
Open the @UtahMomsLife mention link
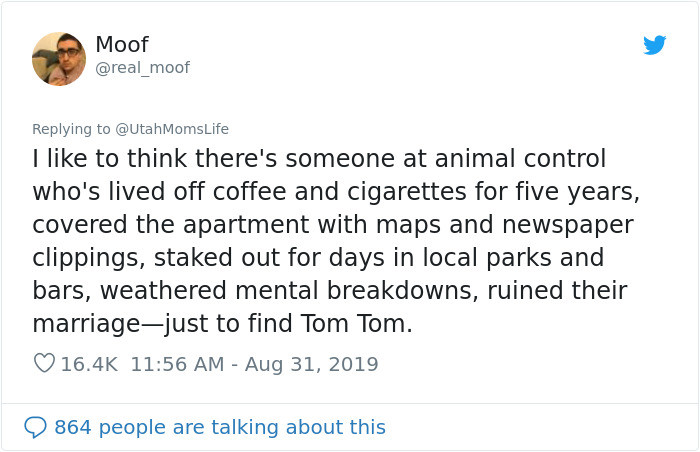(x=172, y=129)
